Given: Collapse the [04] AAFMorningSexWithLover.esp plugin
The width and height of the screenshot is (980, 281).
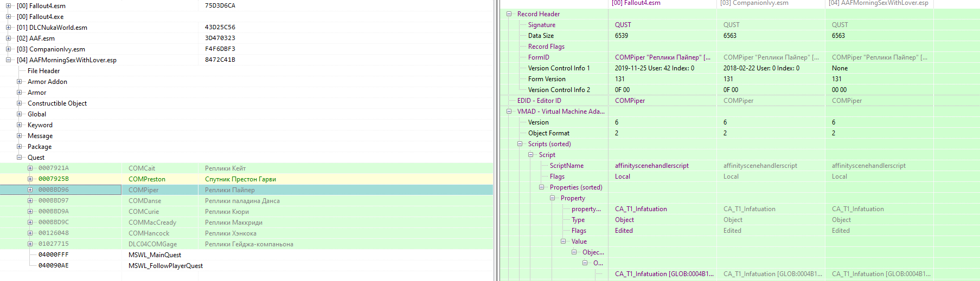Looking at the screenshot, I should [8, 60].
